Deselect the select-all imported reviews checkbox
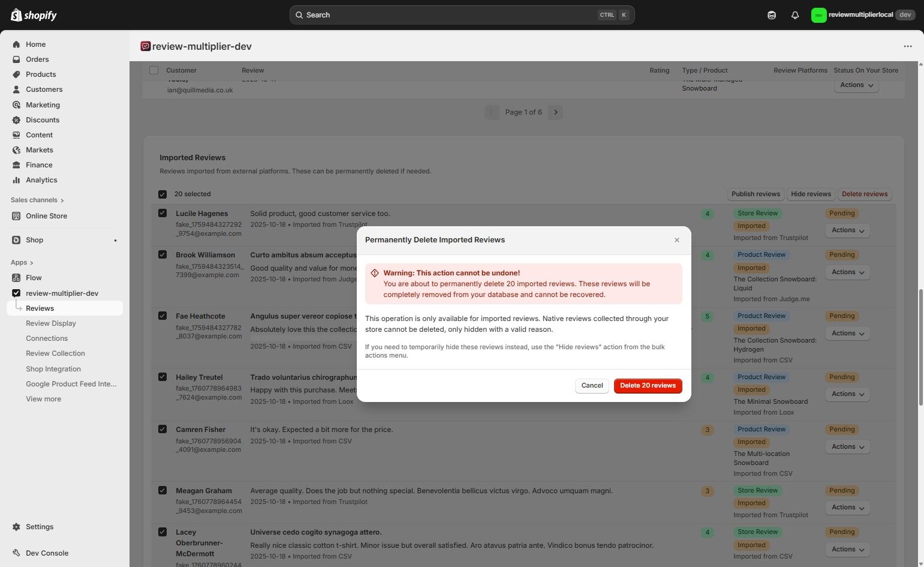The width and height of the screenshot is (924, 567). click(x=162, y=194)
